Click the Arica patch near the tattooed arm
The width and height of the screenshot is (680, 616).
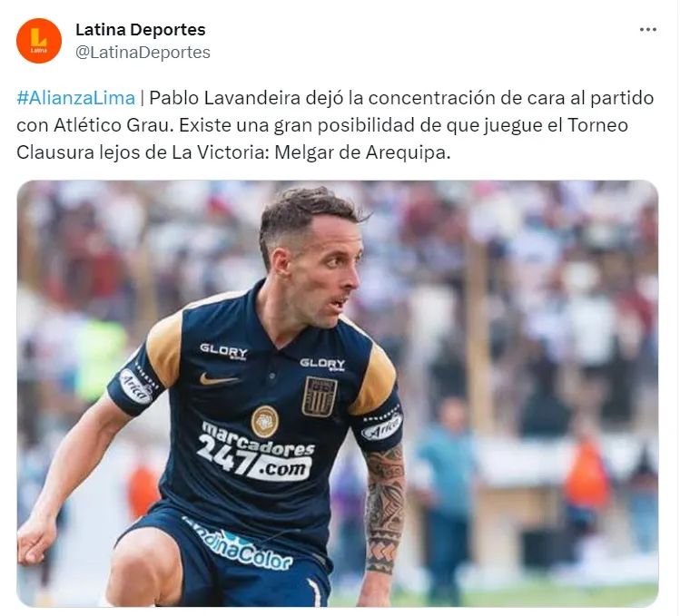pos(382,427)
